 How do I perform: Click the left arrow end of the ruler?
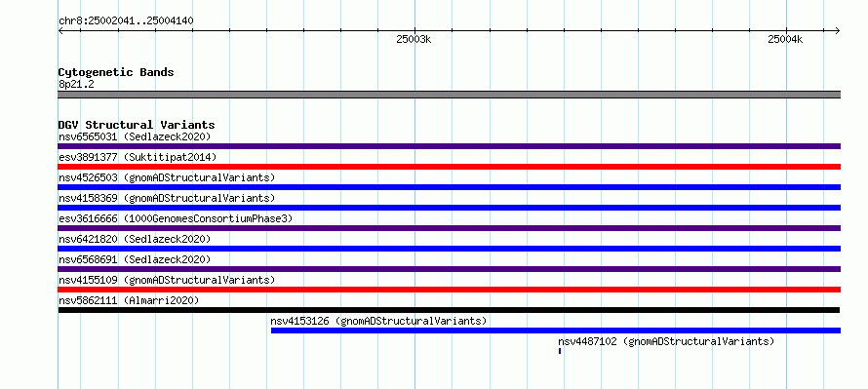[60, 31]
